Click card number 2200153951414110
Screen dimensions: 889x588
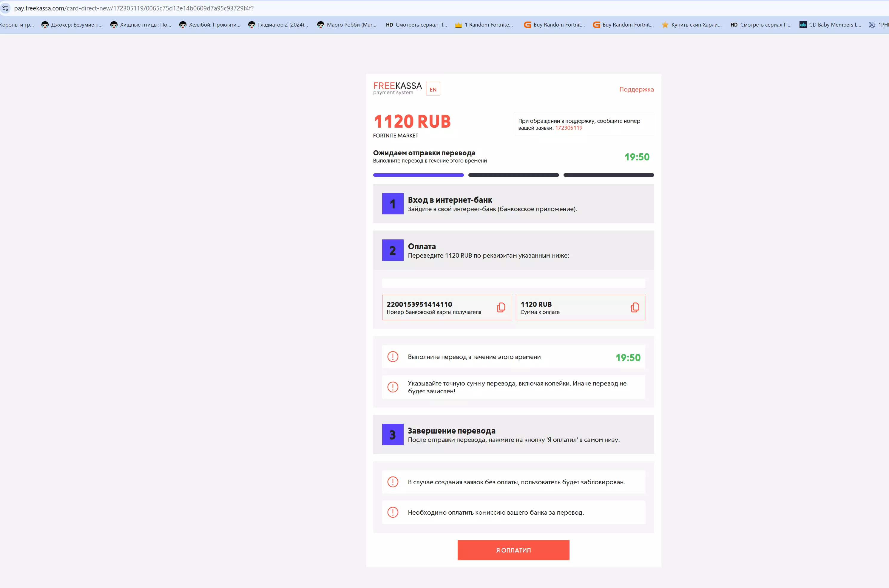419,304
